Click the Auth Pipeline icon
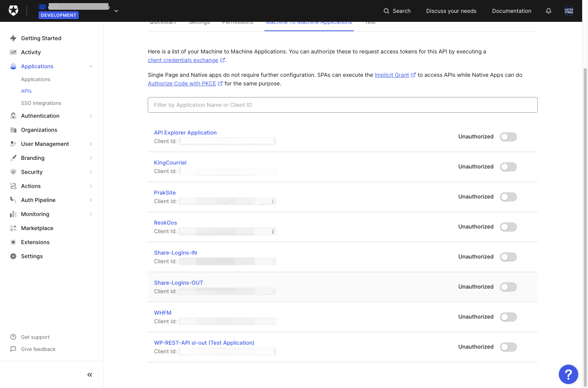 (x=13, y=200)
